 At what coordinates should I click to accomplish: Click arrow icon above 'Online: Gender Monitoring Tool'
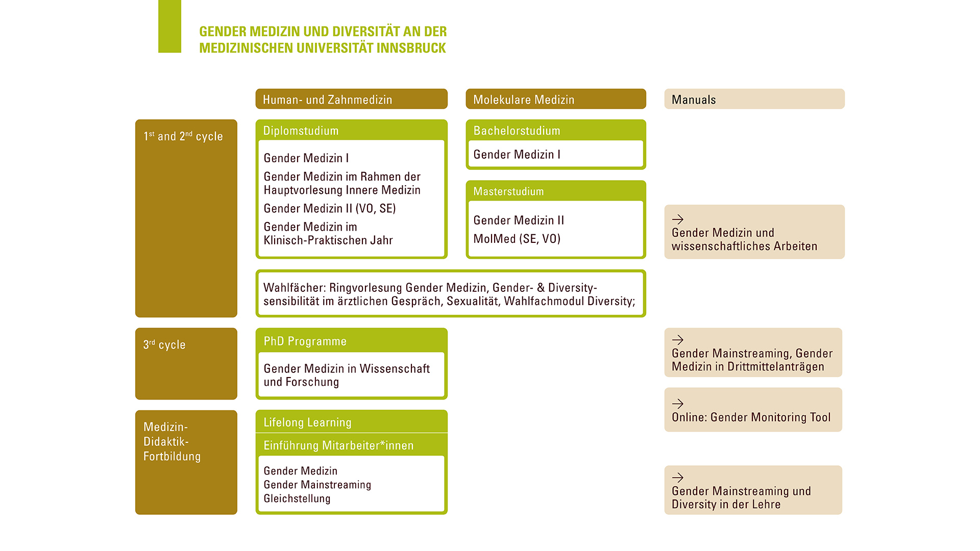(x=677, y=404)
